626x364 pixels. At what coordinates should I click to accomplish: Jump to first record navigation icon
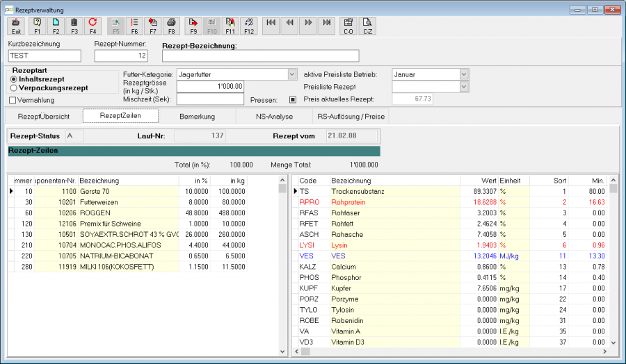coord(271,26)
